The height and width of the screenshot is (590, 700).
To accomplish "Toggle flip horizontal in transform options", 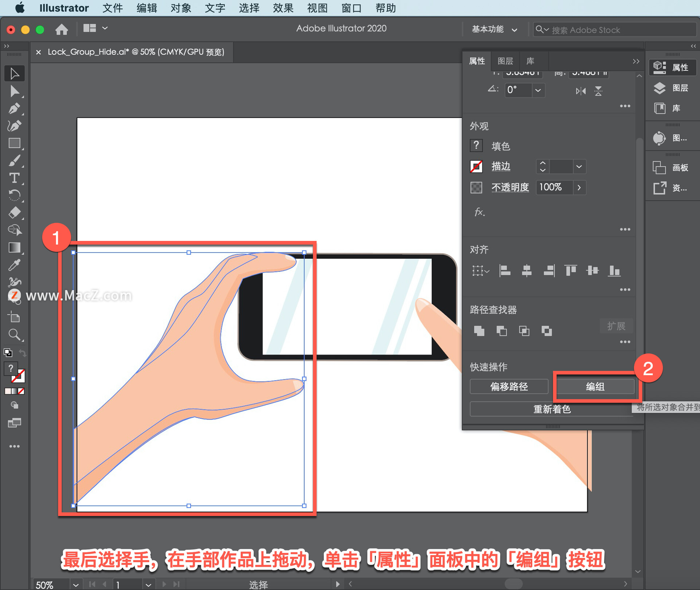I will click(x=580, y=91).
